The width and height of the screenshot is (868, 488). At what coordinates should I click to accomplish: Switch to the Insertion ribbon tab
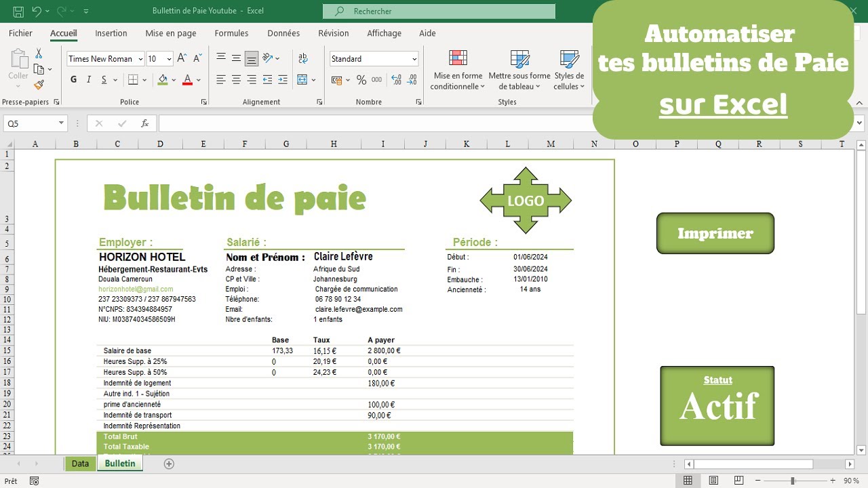coord(111,33)
